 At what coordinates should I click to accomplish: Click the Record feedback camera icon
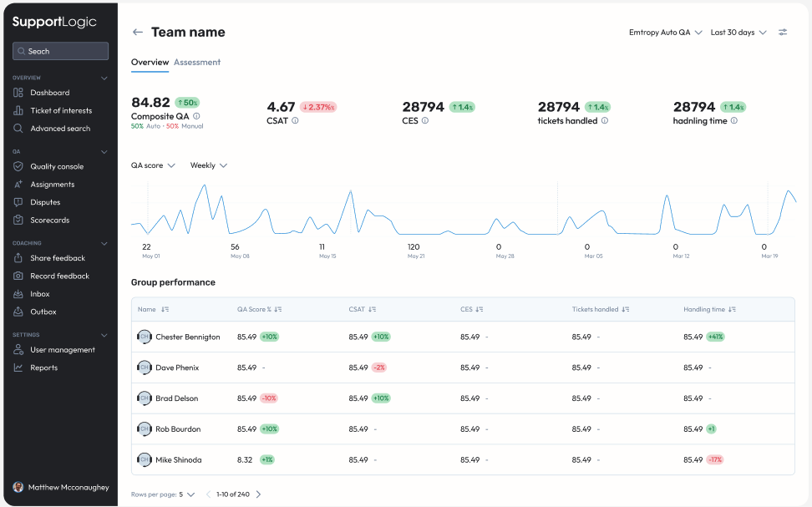click(x=18, y=276)
